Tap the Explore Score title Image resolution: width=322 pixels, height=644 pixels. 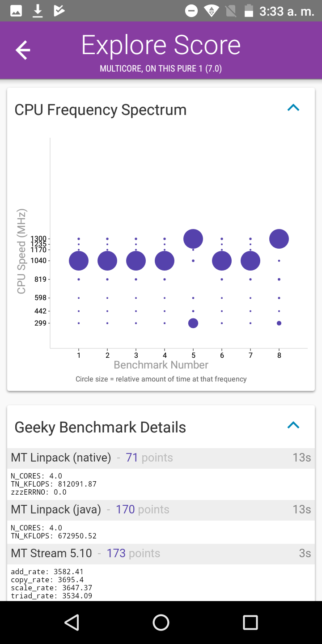coord(161,45)
